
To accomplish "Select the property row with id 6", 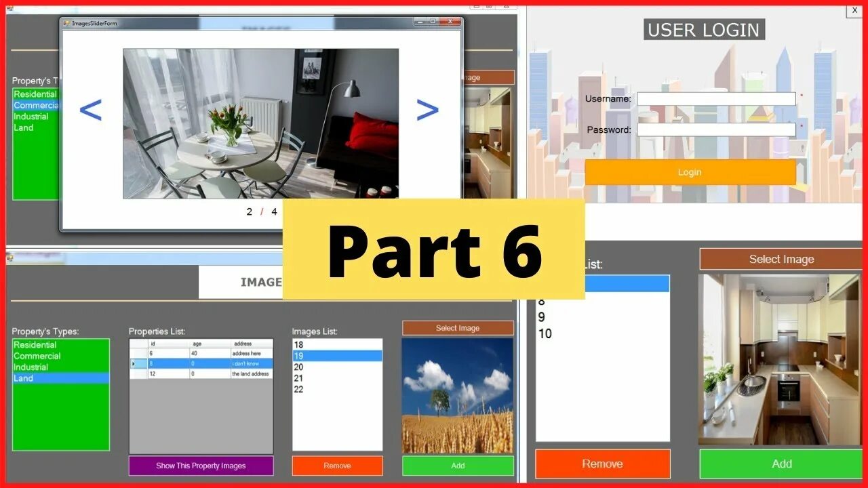I will tap(201, 353).
